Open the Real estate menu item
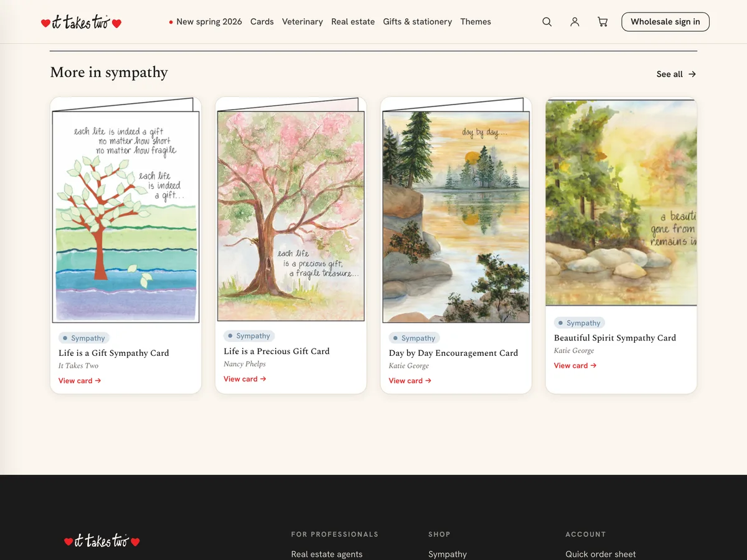 coord(353,22)
